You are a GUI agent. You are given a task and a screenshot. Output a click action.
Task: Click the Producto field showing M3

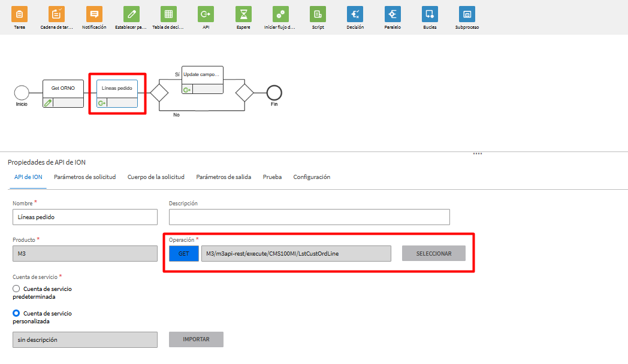pos(85,254)
